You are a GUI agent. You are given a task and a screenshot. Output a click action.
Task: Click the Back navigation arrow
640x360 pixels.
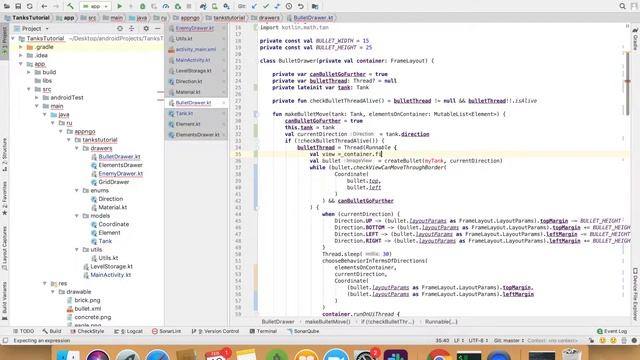(44, 6)
